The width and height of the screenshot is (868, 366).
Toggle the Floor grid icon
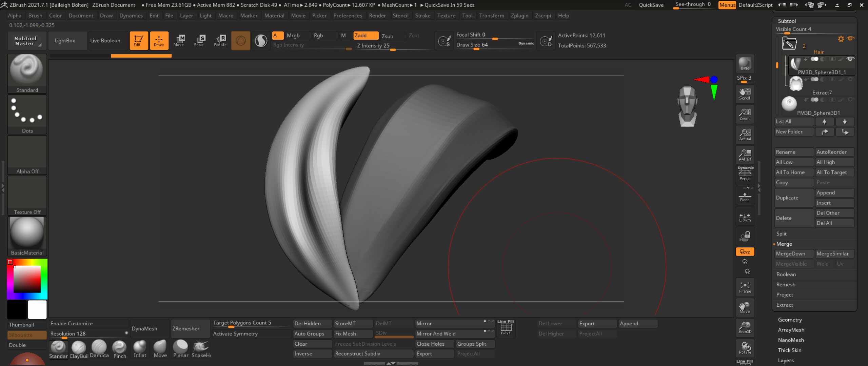[744, 197]
